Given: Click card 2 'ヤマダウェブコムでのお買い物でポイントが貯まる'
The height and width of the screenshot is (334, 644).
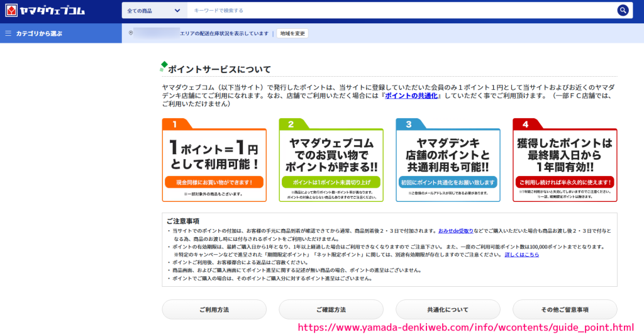Looking at the screenshot, I should click(x=331, y=160).
